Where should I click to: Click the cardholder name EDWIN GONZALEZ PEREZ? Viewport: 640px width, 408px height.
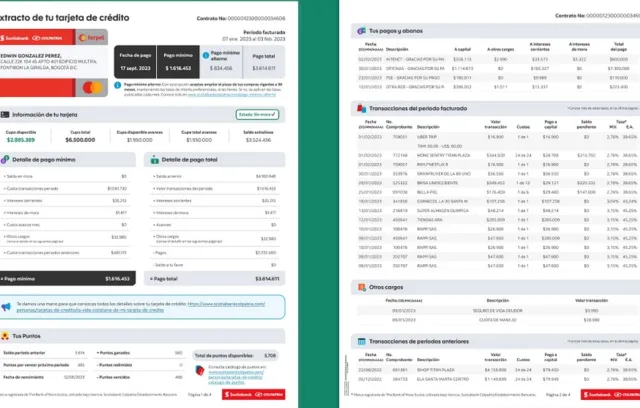(x=31, y=56)
